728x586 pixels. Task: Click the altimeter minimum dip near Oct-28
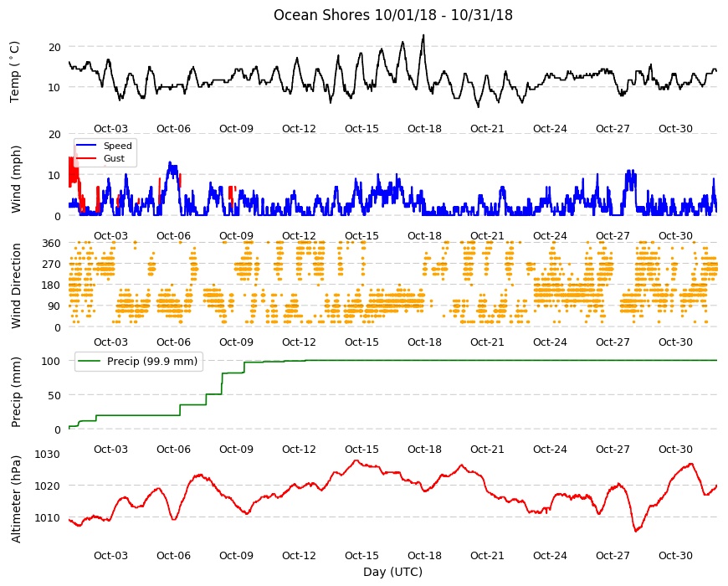click(636, 530)
